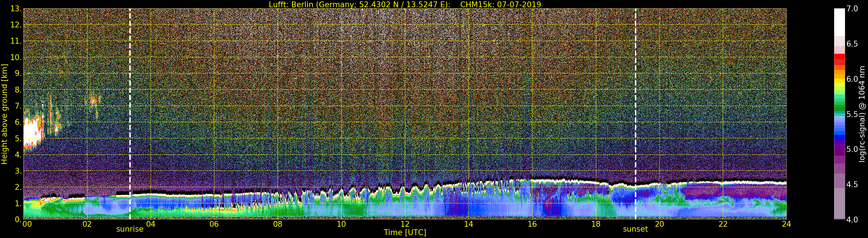The height and width of the screenshot is (238, 868).
Task: Click the time tick label '14'
Action: tap(469, 224)
